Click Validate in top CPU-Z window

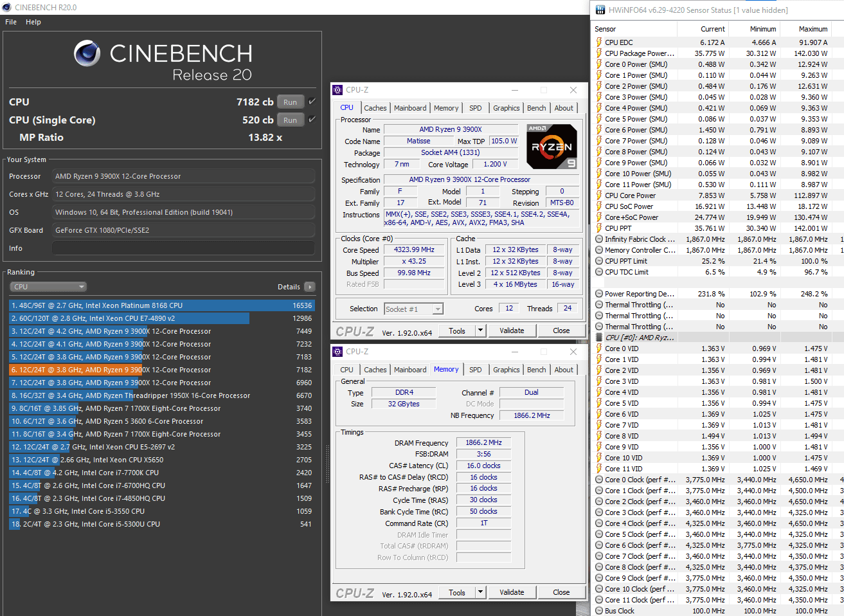click(x=512, y=331)
